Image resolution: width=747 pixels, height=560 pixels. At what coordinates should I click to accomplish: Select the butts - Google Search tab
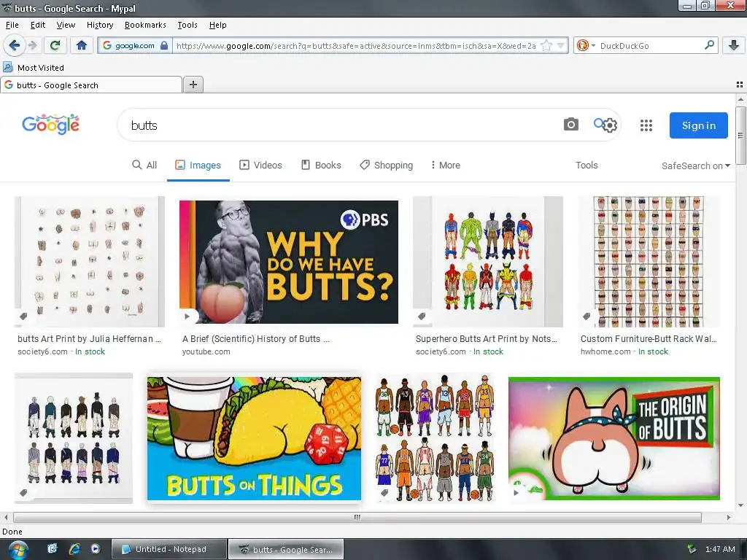tap(91, 85)
